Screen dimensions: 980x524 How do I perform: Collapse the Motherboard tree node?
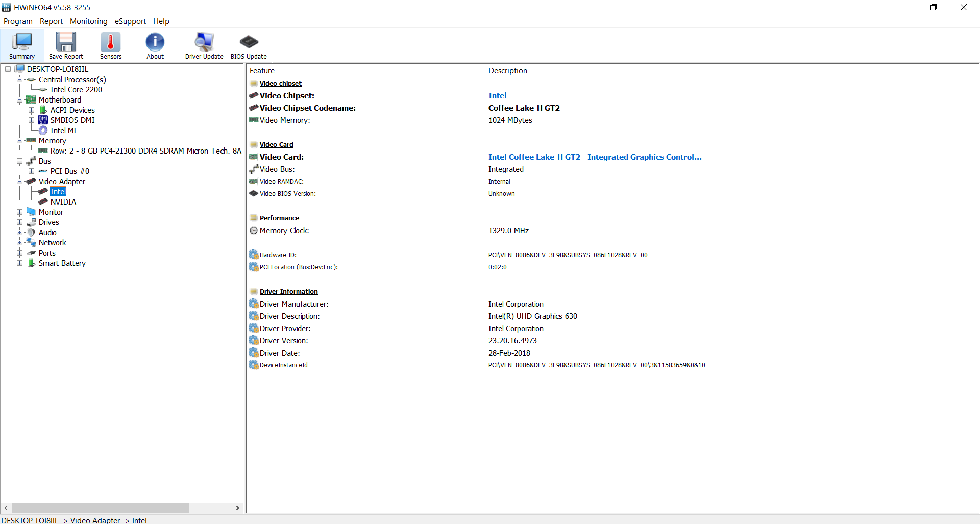[20, 99]
